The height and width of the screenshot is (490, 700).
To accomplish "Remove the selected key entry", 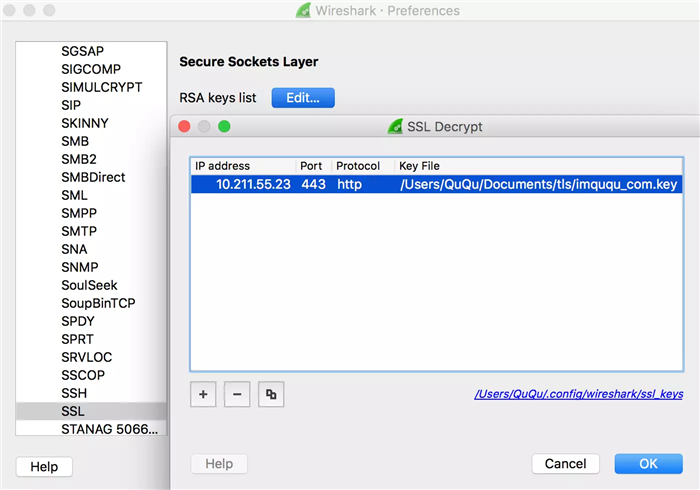I will (237, 394).
